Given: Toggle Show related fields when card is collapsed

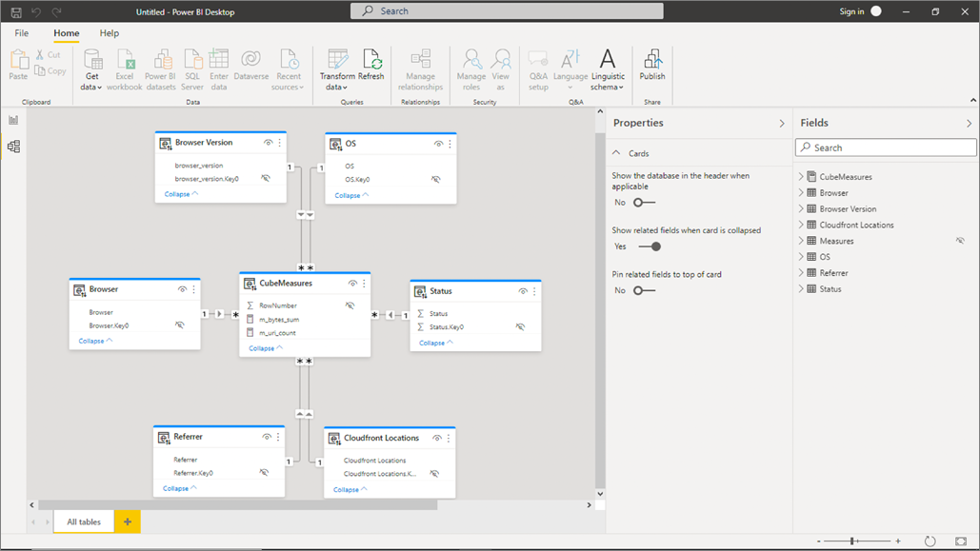Looking at the screenshot, I should coord(650,246).
